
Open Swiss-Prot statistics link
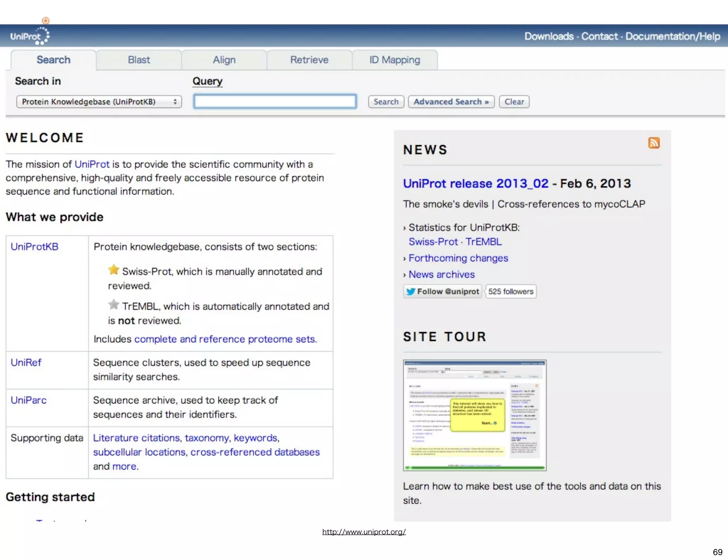(x=433, y=242)
